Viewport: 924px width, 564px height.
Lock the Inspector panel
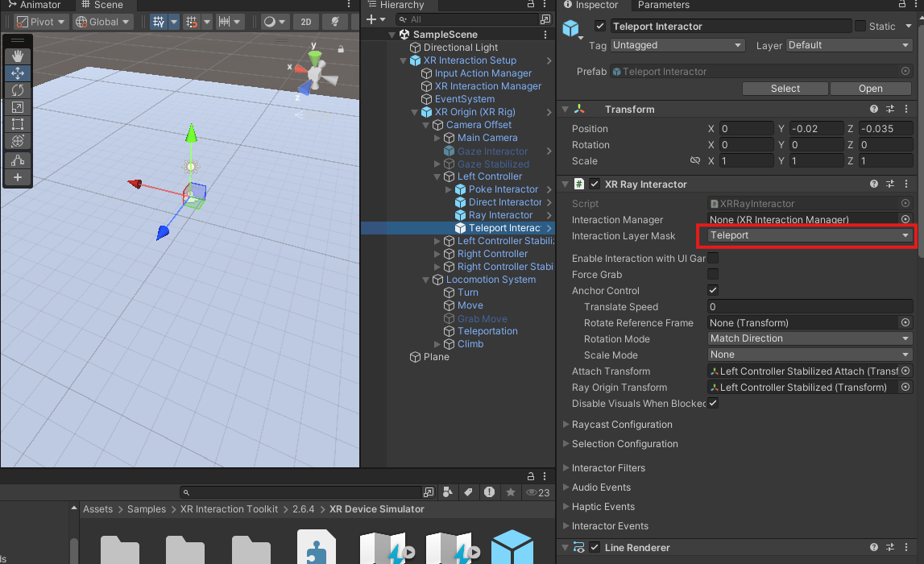(901, 4)
